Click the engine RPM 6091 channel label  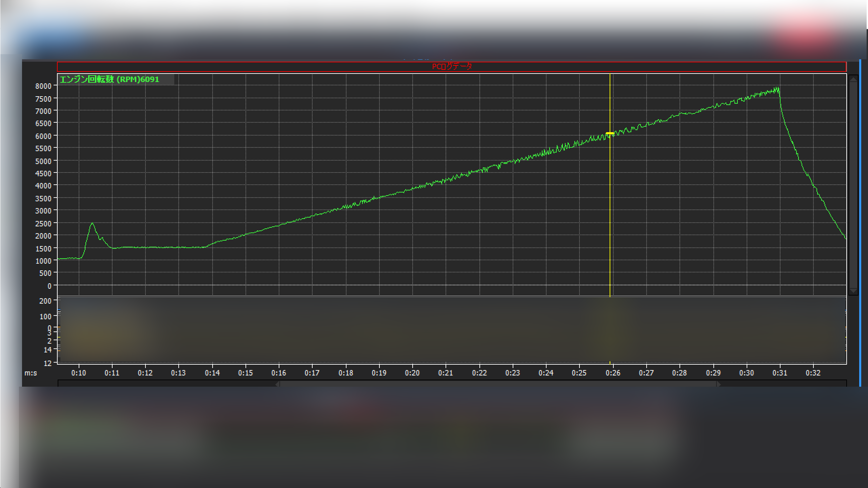(110, 80)
